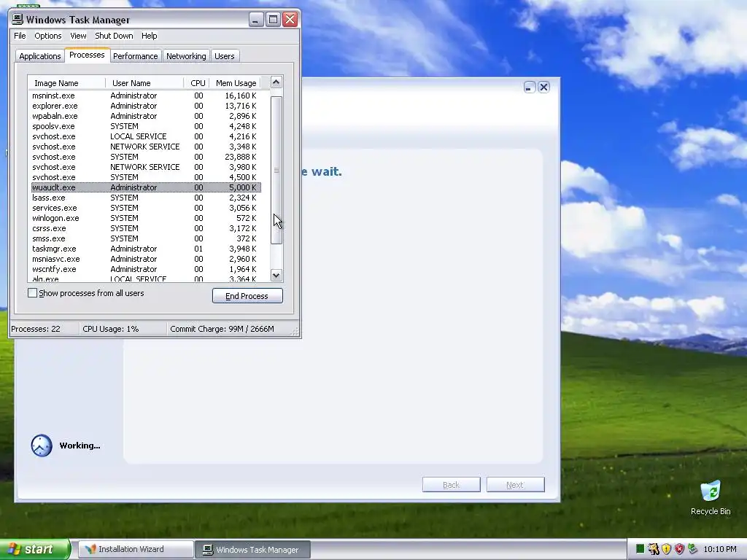This screenshot has height=560, width=747.
Task: Sort processes by User Name column
Action: click(x=144, y=83)
